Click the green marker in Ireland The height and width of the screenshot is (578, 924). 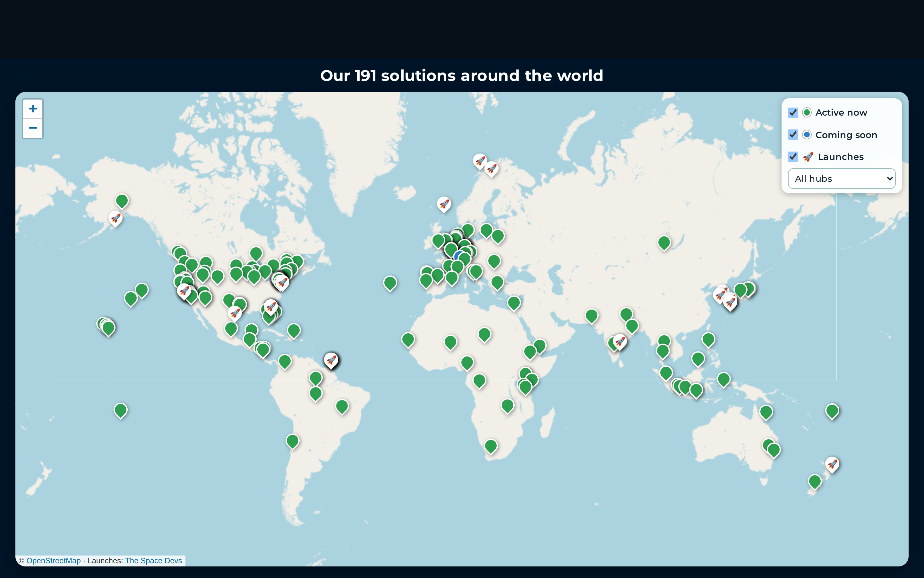pos(438,241)
